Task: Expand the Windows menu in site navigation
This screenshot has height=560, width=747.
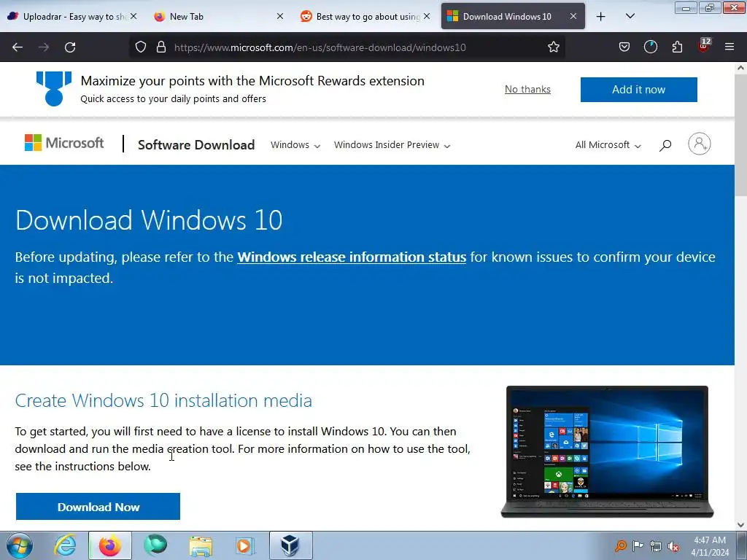Action: coord(295,145)
